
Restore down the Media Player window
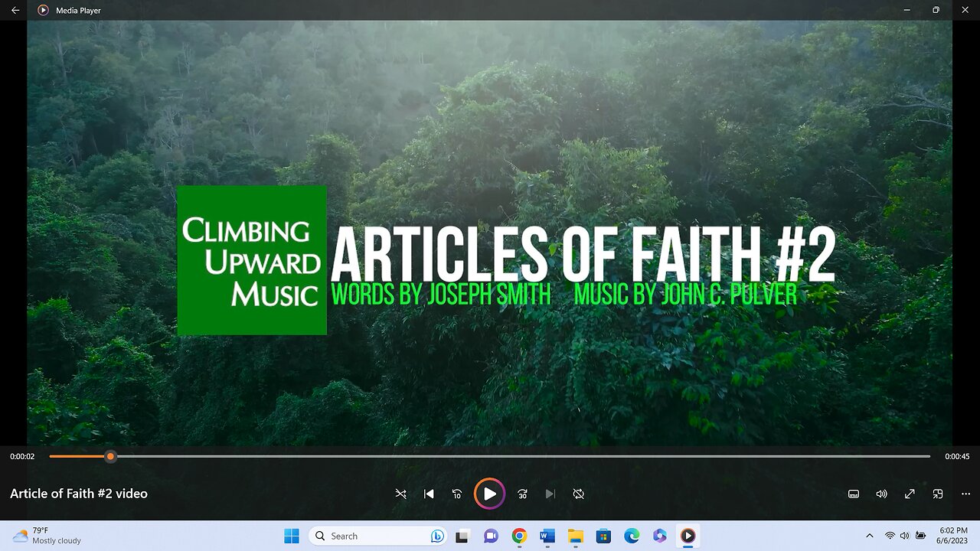point(936,10)
